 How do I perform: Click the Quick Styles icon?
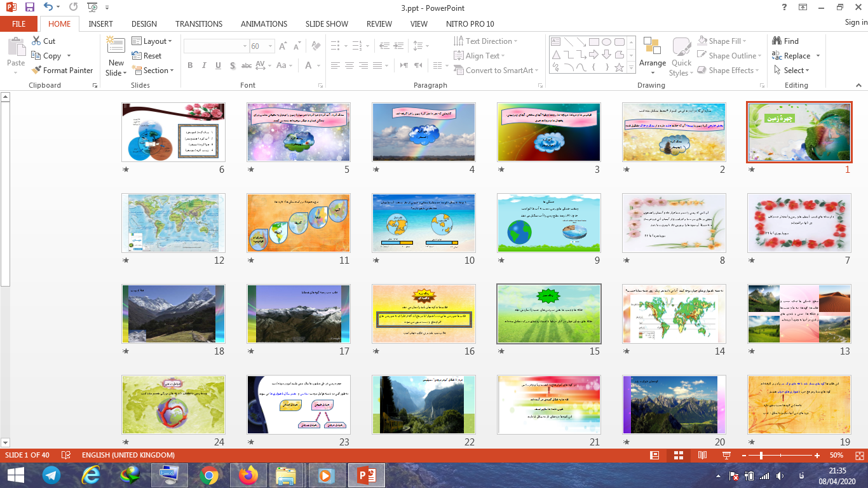[681, 48]
